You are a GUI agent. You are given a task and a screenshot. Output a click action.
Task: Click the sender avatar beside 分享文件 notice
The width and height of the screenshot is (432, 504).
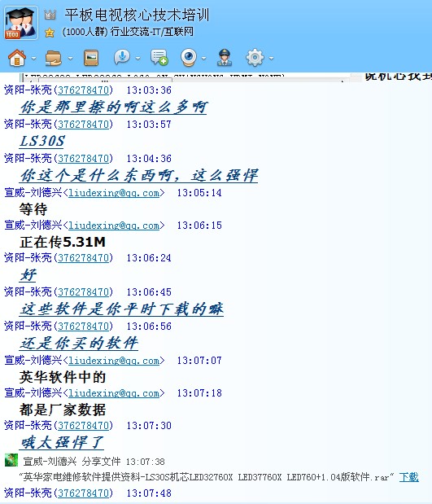tap(11, 460)
